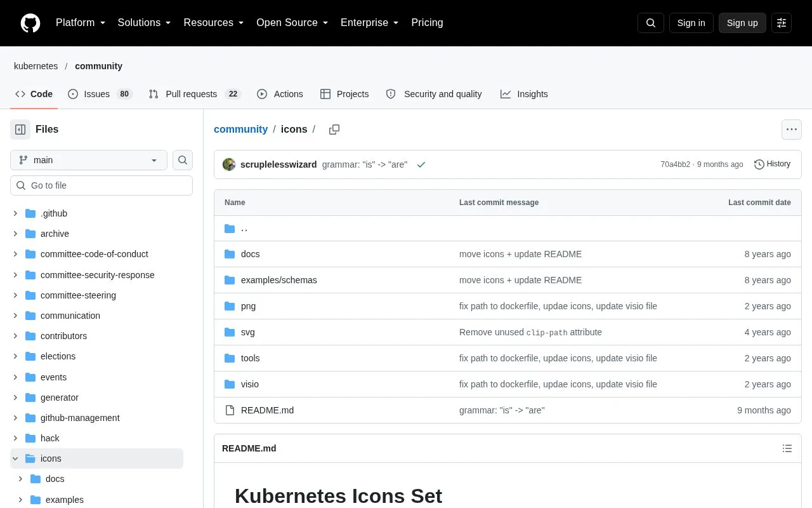
Task: Click the png folder icon
Action: 230,306
